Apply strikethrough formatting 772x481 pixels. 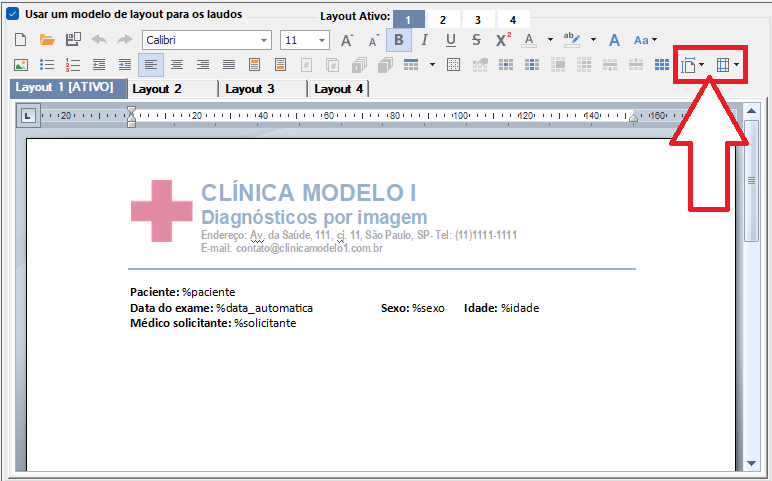[476, 40]
